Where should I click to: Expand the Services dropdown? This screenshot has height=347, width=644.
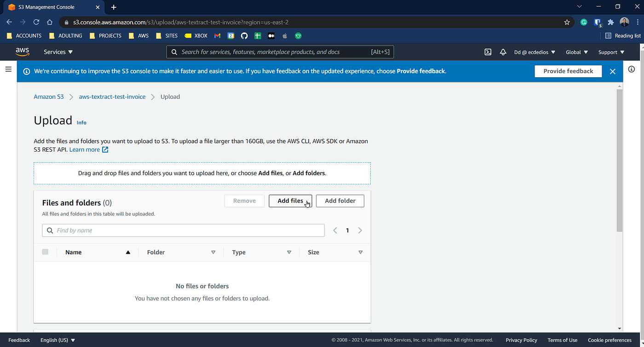(58, 52)
